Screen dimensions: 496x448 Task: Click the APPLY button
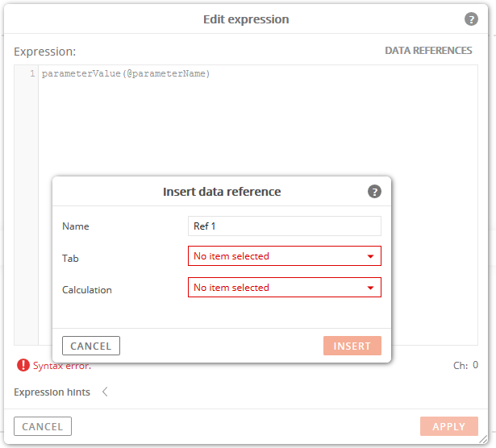(449, 426)
